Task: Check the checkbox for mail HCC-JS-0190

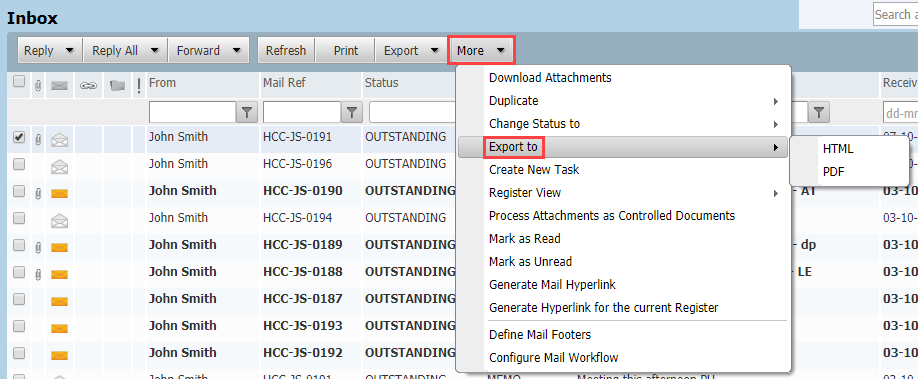Action: pos(19,191)
